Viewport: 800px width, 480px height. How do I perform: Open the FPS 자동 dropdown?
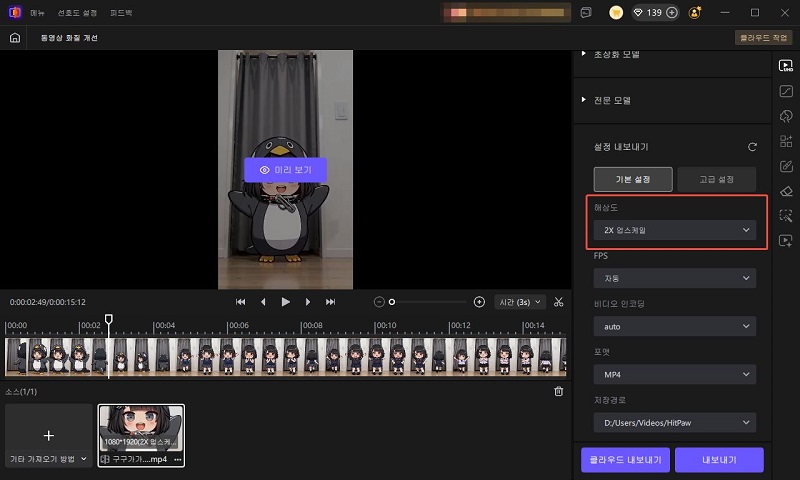674,278
